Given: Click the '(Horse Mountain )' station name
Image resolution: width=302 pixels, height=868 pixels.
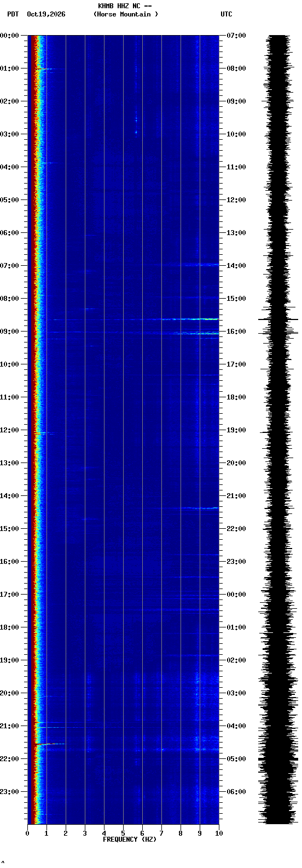Looking at the screenshot, I should pyautogui.click(x=126, y=14).
